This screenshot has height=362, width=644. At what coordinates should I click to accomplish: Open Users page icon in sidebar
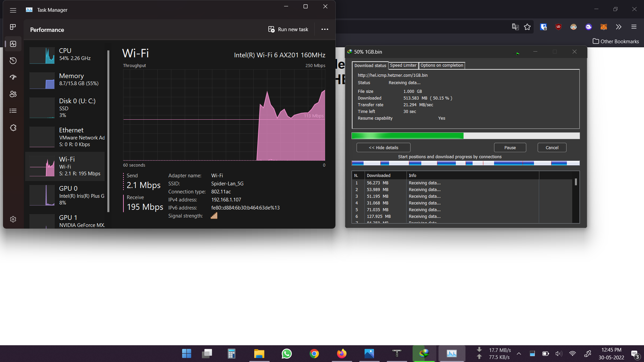13,94
